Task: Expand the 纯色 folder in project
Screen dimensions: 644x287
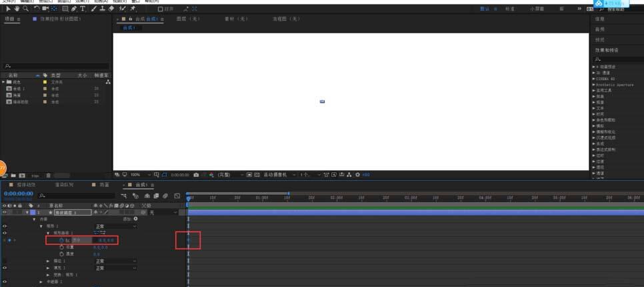Action: 4,82
